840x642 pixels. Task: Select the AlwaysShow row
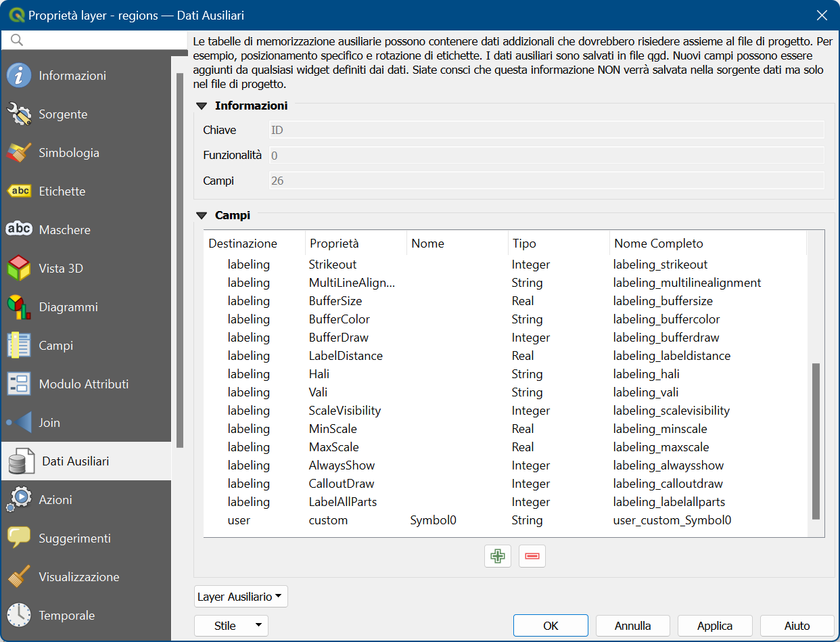click(x=505, y=465)
